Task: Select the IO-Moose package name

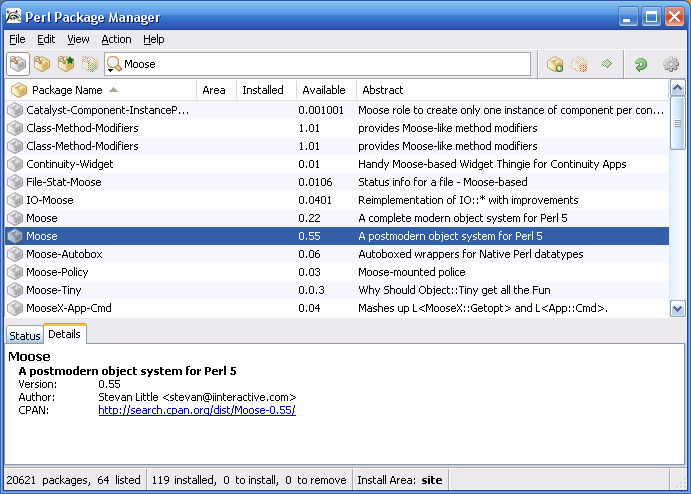Action: click(x=50, y=200)
